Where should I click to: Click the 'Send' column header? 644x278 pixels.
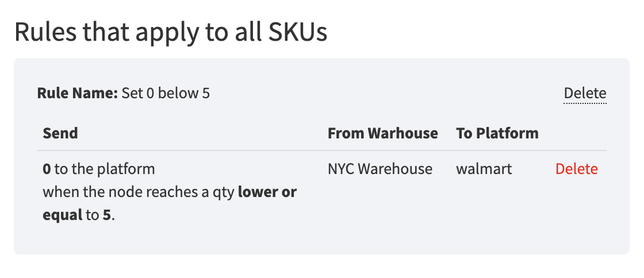(x=60, y=133)
